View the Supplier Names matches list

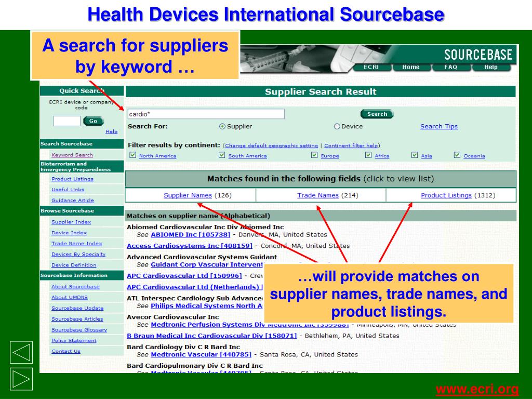(x=188, y=195)
